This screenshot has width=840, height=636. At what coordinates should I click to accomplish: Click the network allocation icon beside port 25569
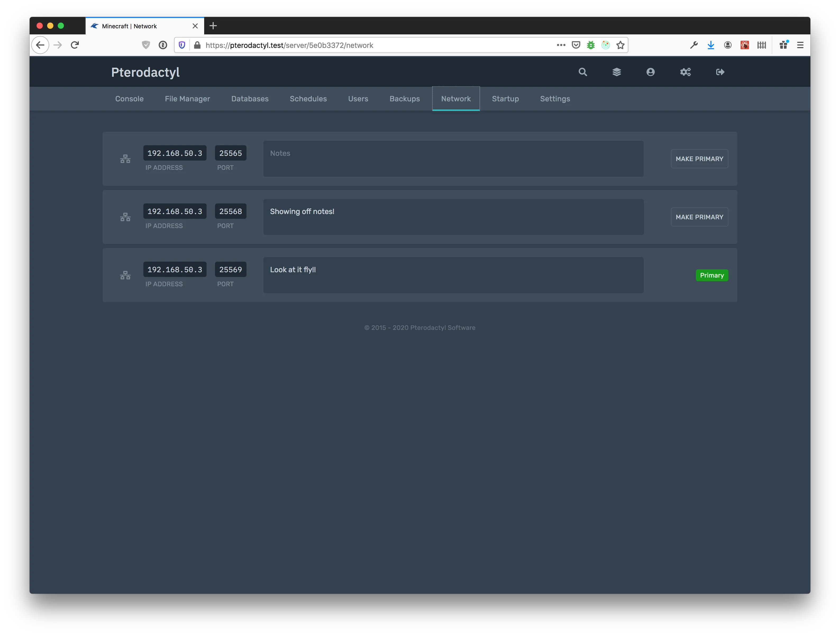click(x=125, y=275)
